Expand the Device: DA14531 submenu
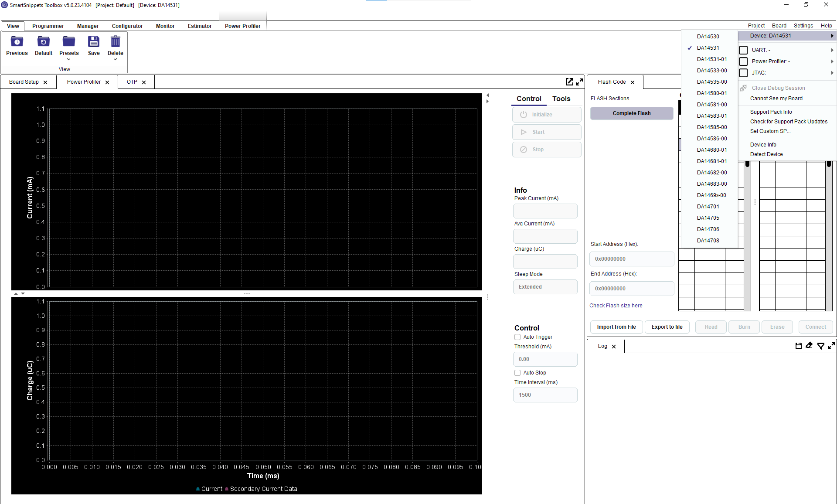This screenshot has height=504, width=837. [x=787, y=36]
